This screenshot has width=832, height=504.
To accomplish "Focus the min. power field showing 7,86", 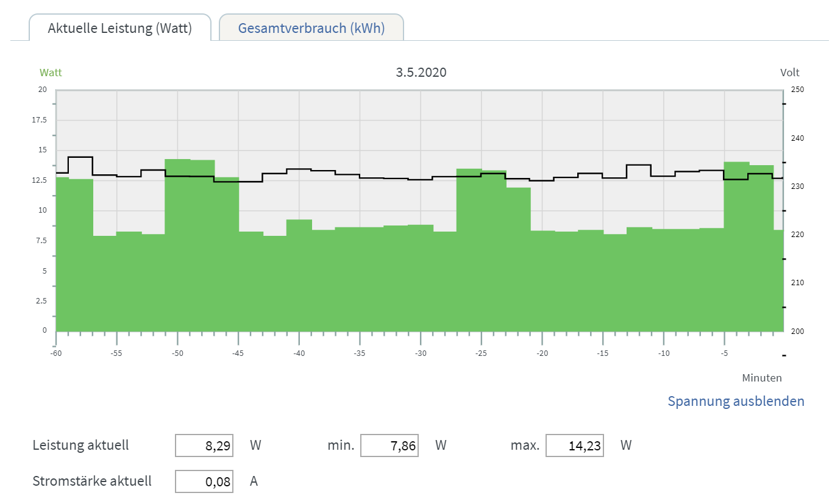I will pos(389,445).
